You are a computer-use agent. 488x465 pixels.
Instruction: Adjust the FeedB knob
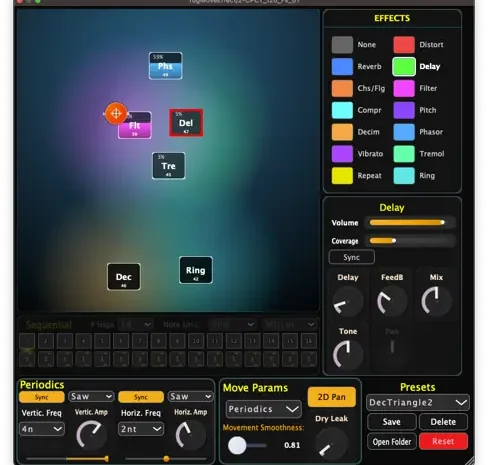(x=392, y=302)
